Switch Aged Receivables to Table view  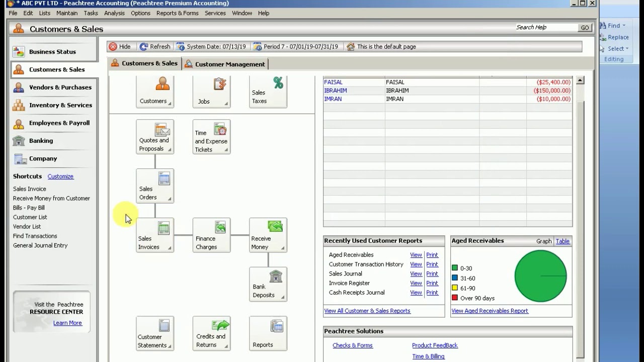coord(562,241)
